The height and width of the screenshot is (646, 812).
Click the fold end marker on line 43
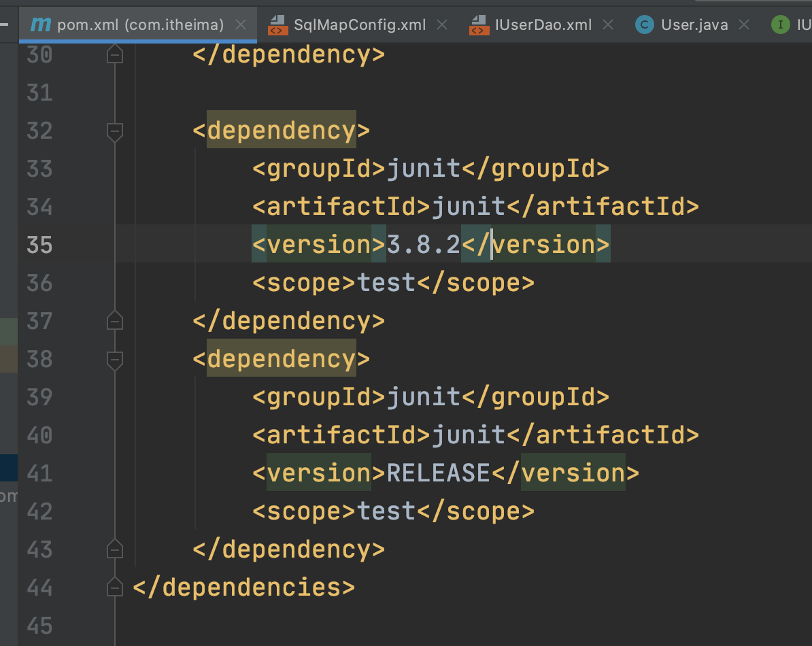click(114, 549)
